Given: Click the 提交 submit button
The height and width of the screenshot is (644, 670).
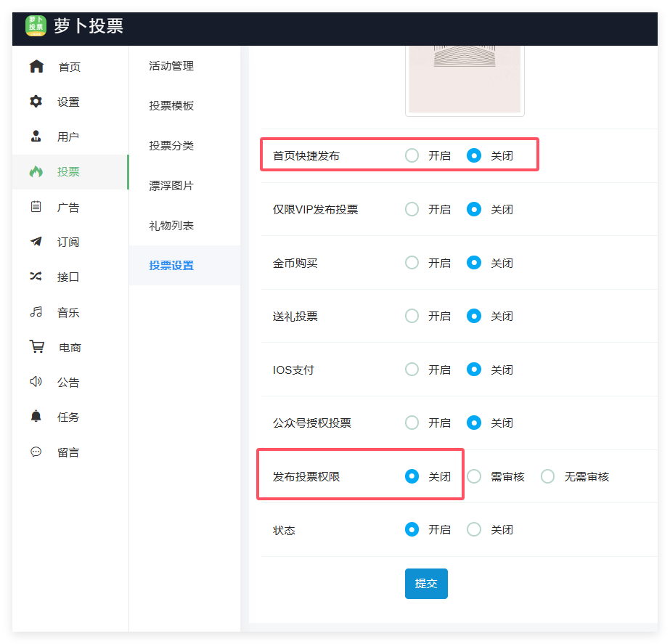Looking at the screenshot, I should click(426, 583).
